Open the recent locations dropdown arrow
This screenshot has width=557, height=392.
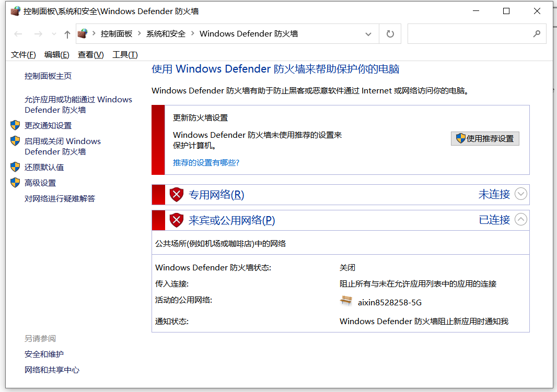pyautogui.click(x=54, y=34)
